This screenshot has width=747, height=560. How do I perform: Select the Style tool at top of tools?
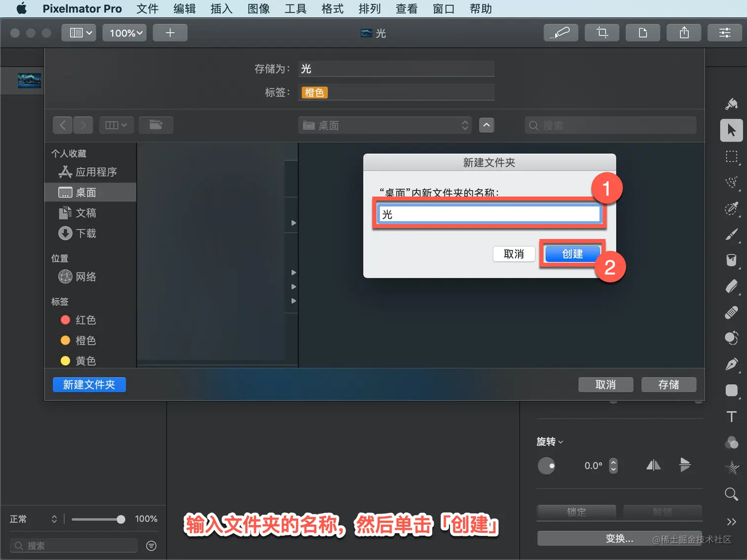tap(732, 104)
